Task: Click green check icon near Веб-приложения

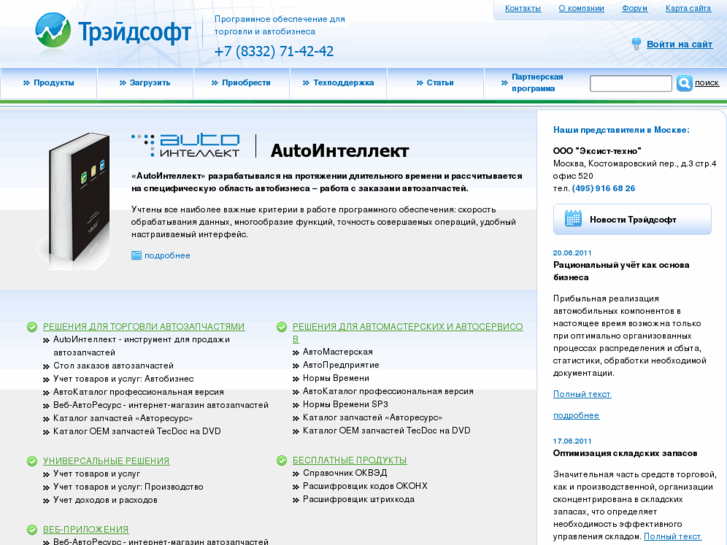Action: [x=32, y=530]
